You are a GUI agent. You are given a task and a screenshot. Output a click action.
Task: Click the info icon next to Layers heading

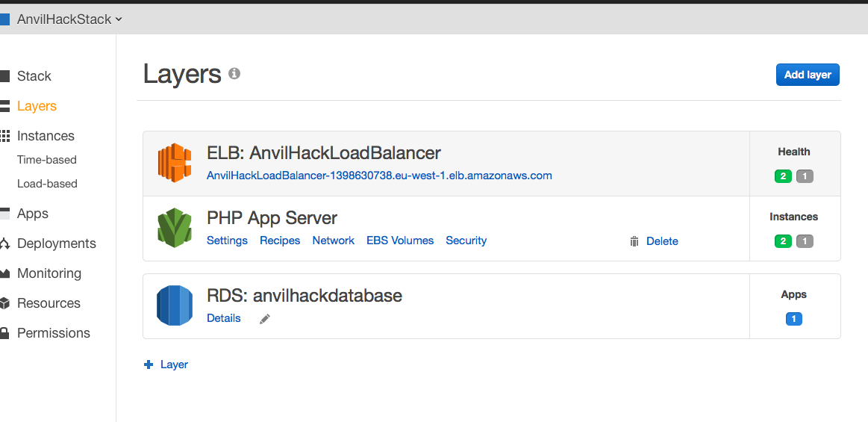[234, 73]
